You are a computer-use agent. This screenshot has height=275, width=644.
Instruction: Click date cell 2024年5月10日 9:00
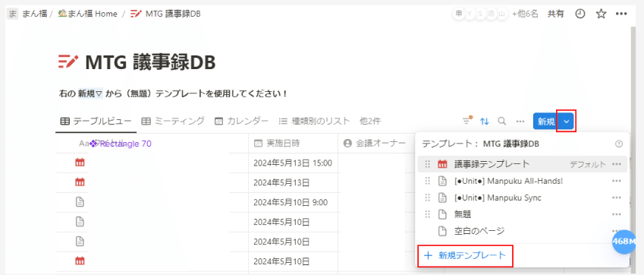(x=294, y=202)
